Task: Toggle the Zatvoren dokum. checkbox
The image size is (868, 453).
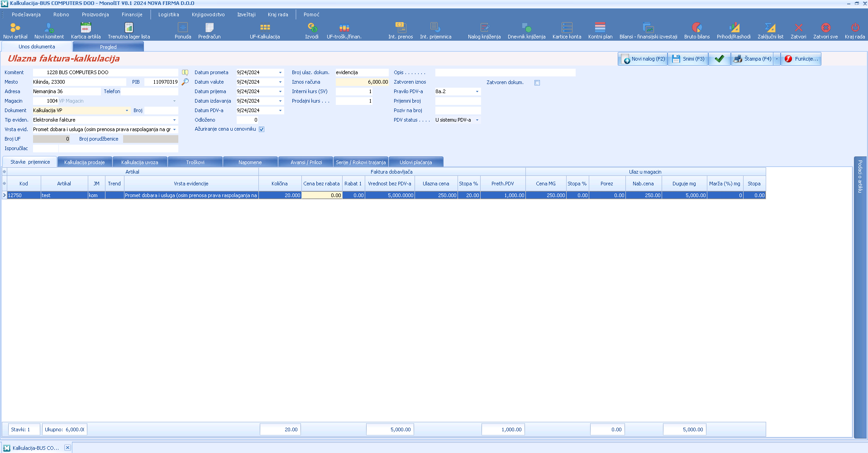Action: pyautogui.click(x=537, y=83)
